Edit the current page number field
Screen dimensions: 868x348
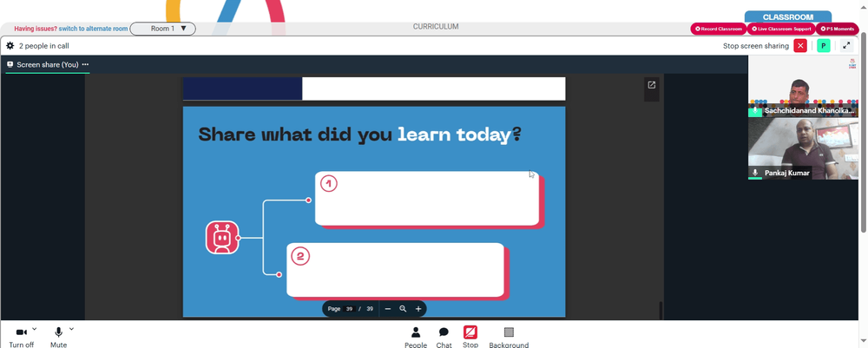(349, 309)
